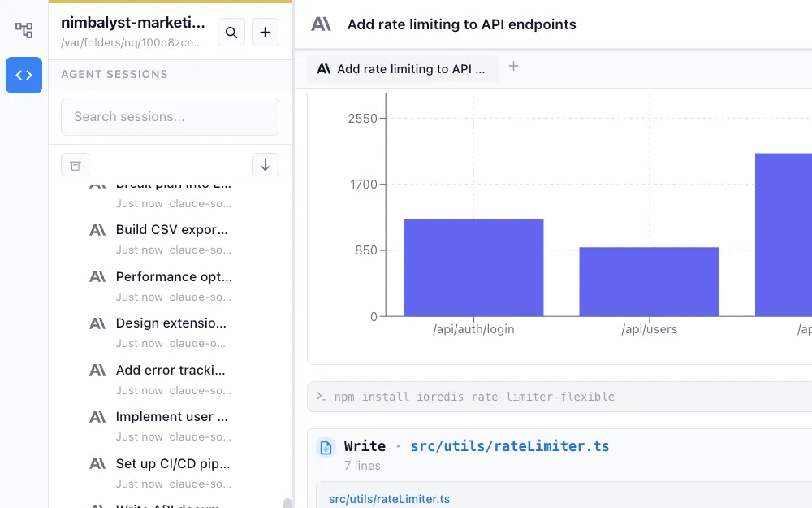
Task: Click the /api/auth/login chart bar
Action: tap(473, 267)
